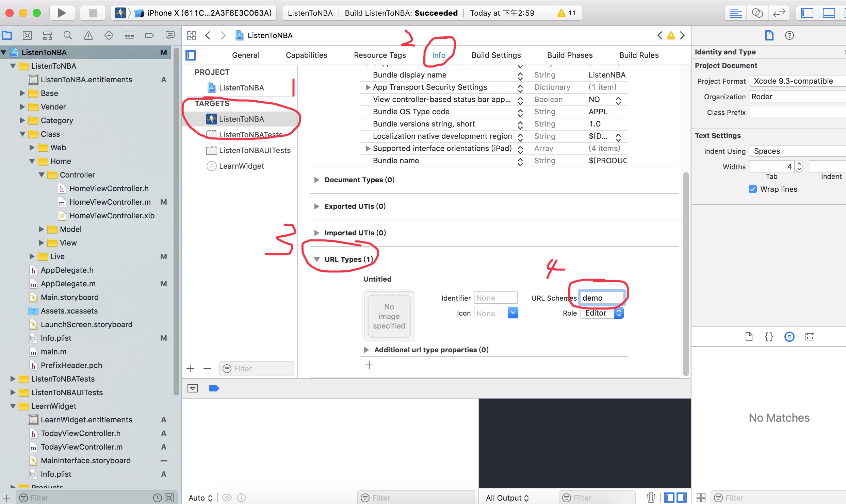The height and width of the screenshot is (504, 846).
Task: Add new URL type with plus button
Action: point(369,365)
